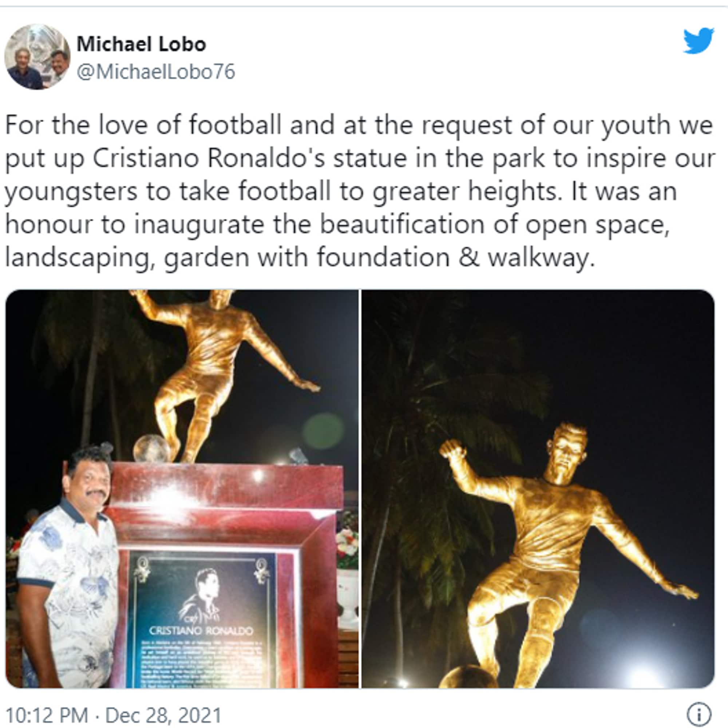Viewport: 728px width, 728px height.
Task: Open the left photo with the pedestal
Action: (x=182, y=489)
